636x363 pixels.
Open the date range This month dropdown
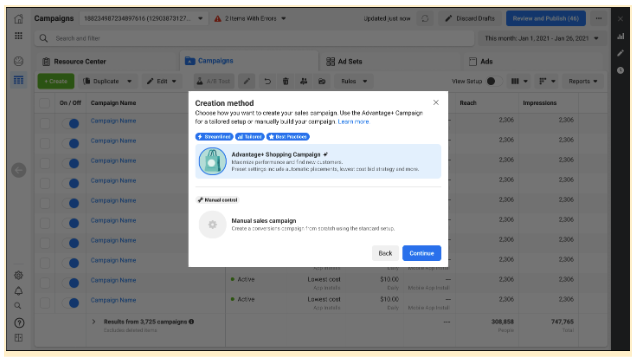point(542,39)
